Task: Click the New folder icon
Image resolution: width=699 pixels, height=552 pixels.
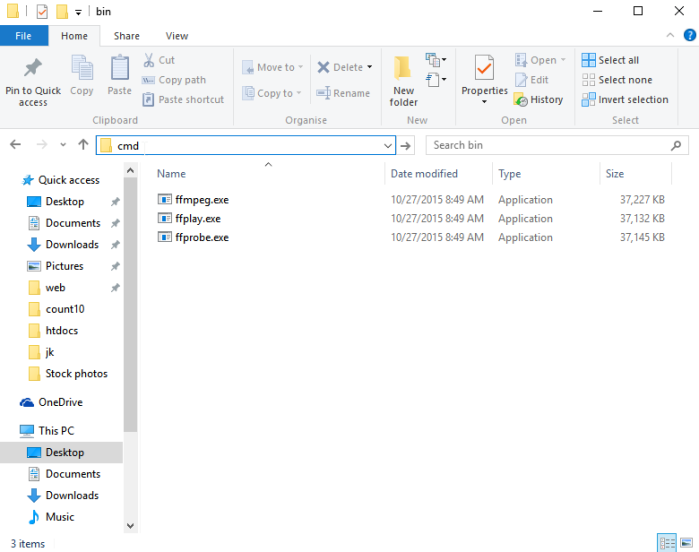Action: [x=403, y=68]
